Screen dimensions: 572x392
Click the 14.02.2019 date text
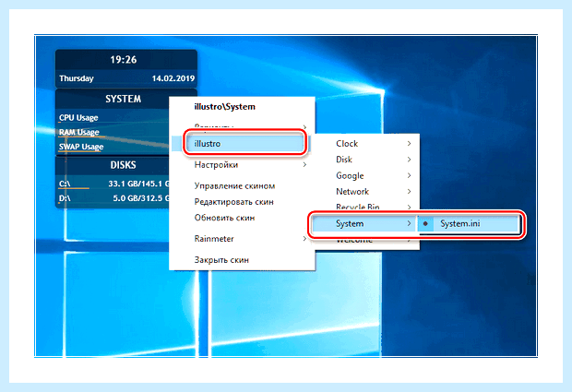[173, 78]
